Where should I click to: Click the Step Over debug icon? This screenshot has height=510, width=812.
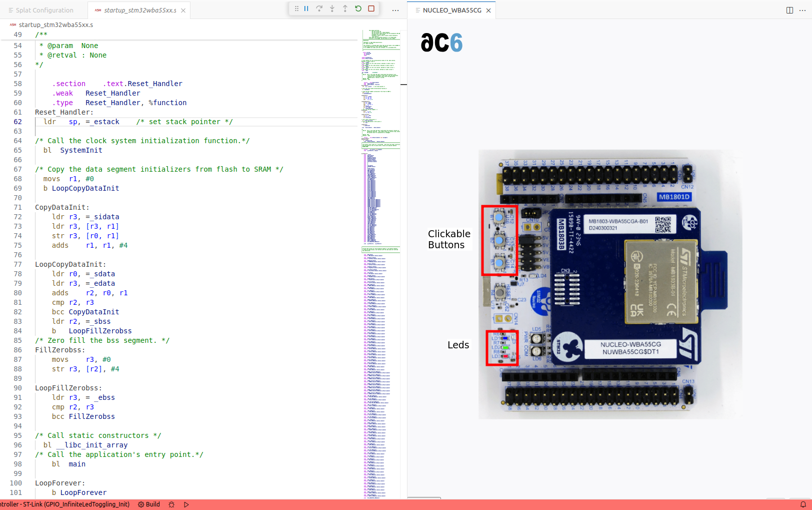click(x=319, y=9)
